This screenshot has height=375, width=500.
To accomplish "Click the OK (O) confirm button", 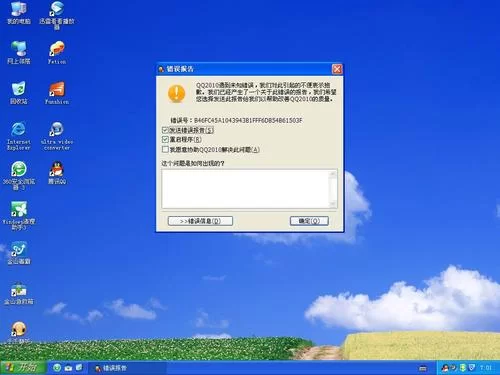I will pyautogui.click(x=309, y=221).
